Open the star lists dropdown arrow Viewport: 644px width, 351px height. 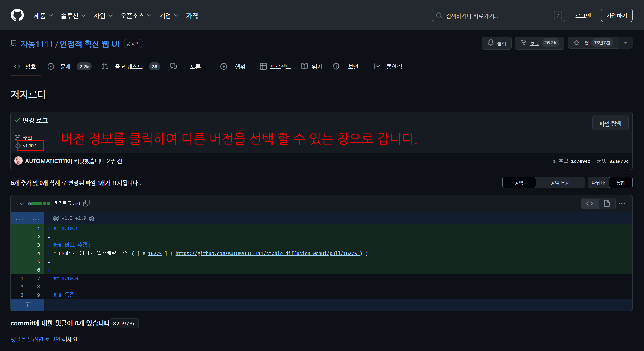(625, 43)
